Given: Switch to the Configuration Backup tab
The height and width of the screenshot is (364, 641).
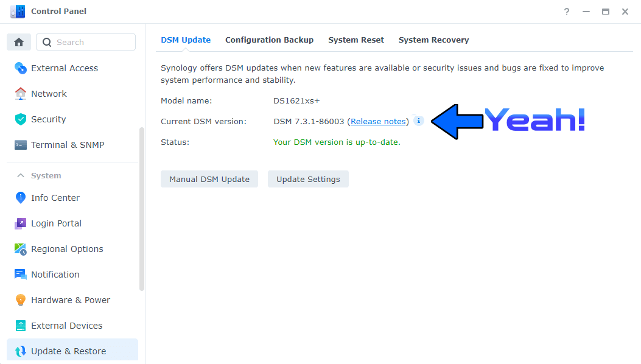Looking at the screenshot, I should click(x=270, y=40).
